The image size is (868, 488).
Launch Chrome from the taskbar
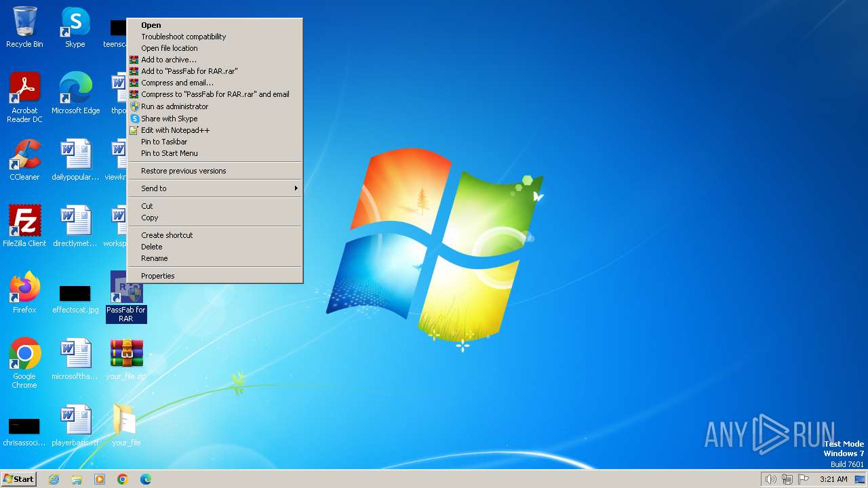pyautogui.click(x=123, y=479)
